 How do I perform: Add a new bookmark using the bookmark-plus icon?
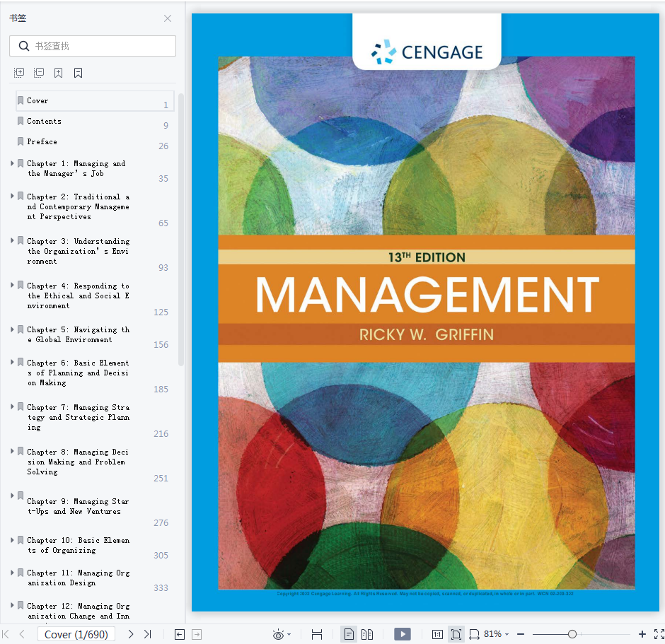tap(59, 73)
